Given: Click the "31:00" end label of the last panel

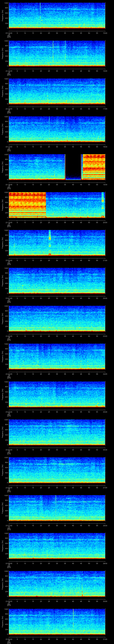Looking at the screenshot, I should coord(105,639).
